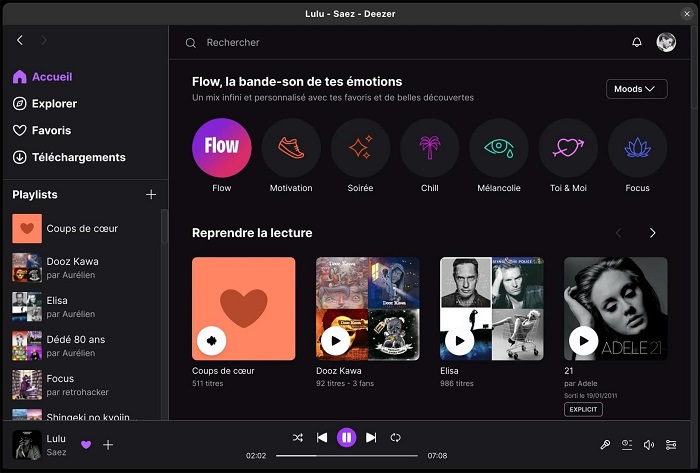The image size is (700, 473).
Task: Go to the previous track
Action: (322, 437)
